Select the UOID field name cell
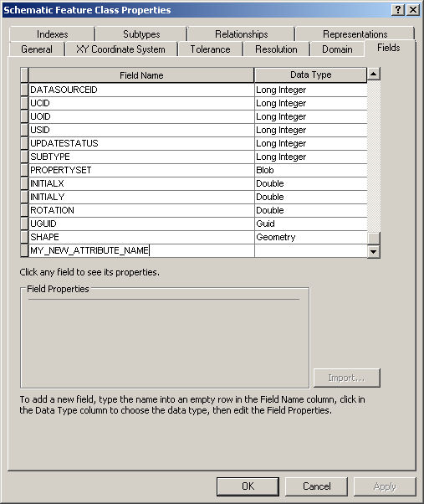Viewport: 424px width, 504px height. [x=141, y=116]
